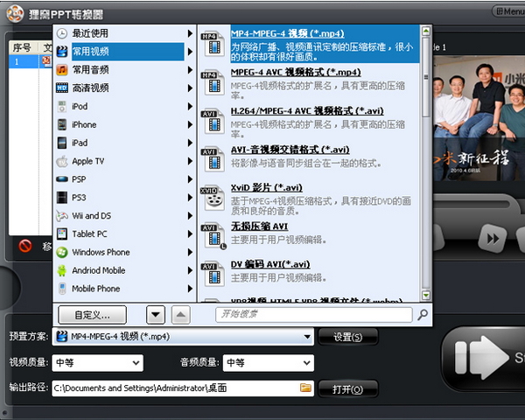Expand the 视频质量 quality dropdown

click(x=136, y=362)
